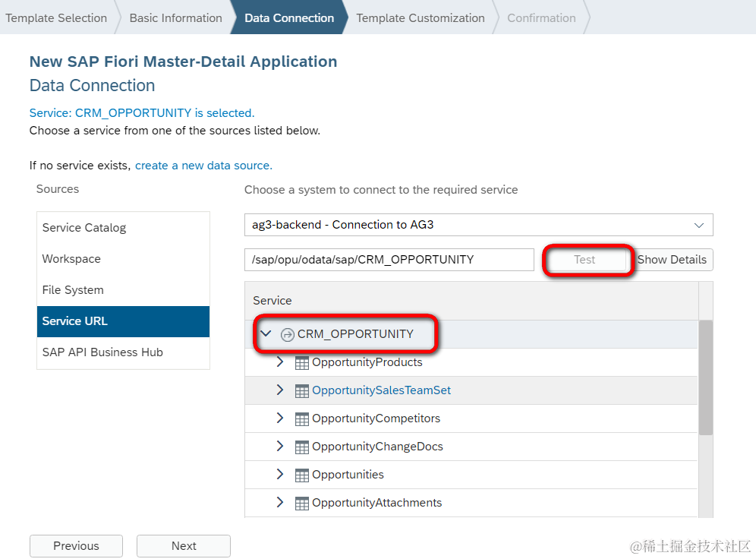Viewport: 756px width, 559px height.
Task: Select the OpportunityAttachments row text
Action: tap(376, 503)
